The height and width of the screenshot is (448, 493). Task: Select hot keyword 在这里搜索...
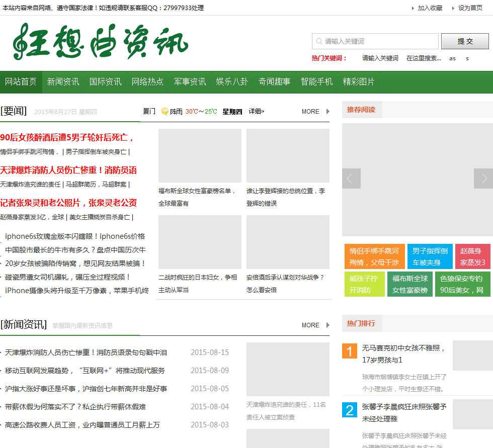(x=424, y=58)
